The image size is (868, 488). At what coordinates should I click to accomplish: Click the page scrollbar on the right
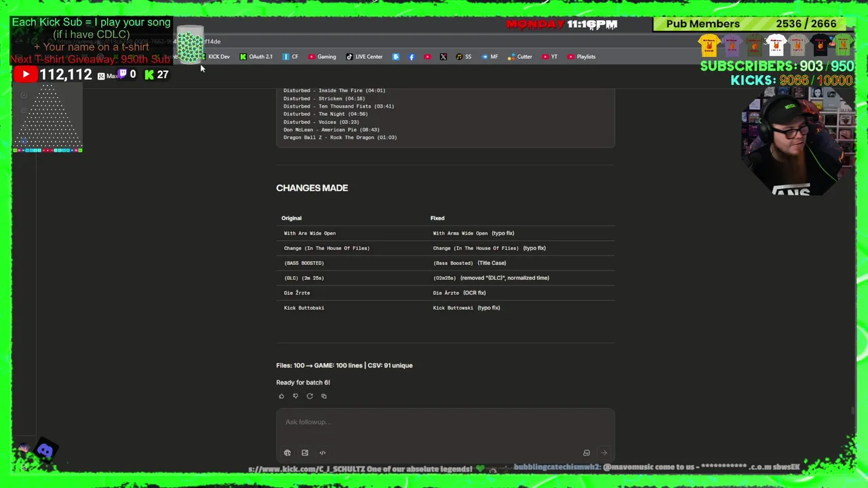click(x=852, y=411)
